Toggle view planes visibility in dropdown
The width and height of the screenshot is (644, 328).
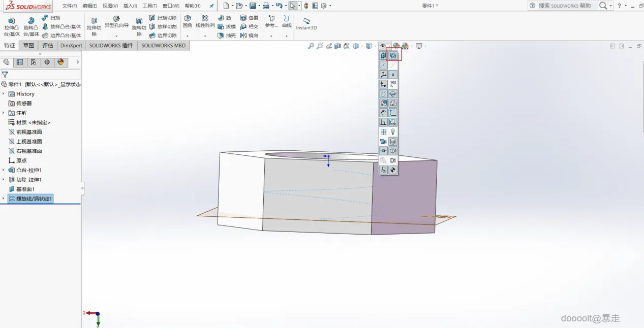383,56
